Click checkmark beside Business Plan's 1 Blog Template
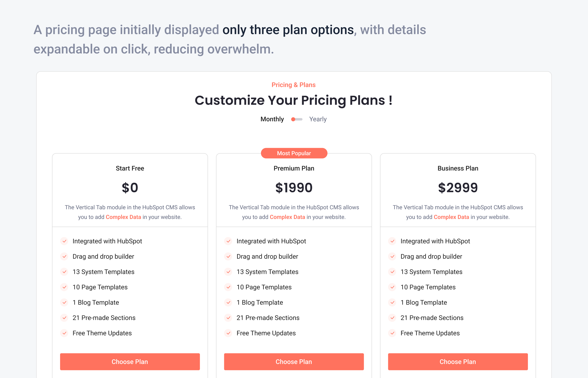 [x=392, y=302]
